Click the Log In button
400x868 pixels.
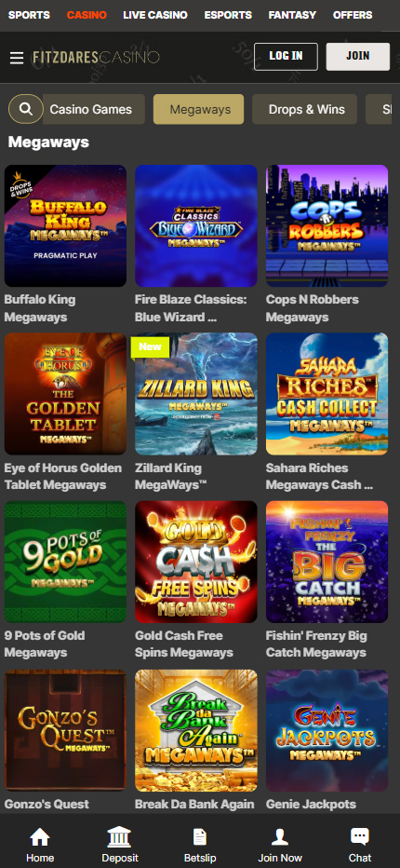pyautogui.click(x=286, y=57)
